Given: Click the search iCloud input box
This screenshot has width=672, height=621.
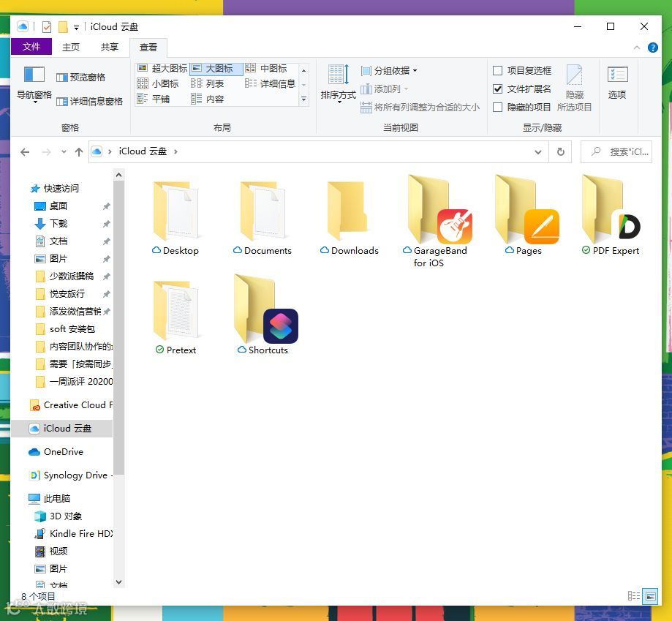Looking at the screenshot, I should pyautogui.click(x=616, y=151).
